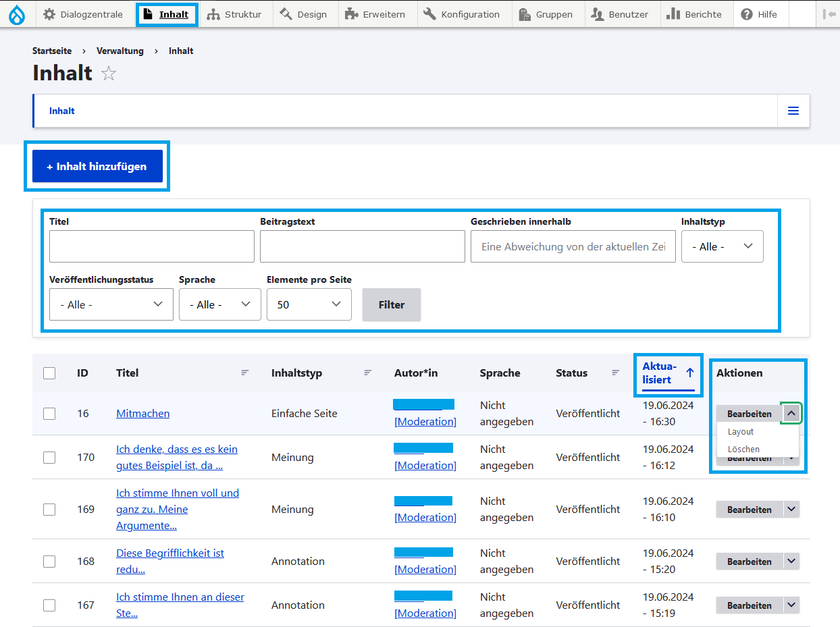Screen dimensions: 840x627
Task: Click '19.06.2024 - 16:12' date cell
Action: pos(668,458)
